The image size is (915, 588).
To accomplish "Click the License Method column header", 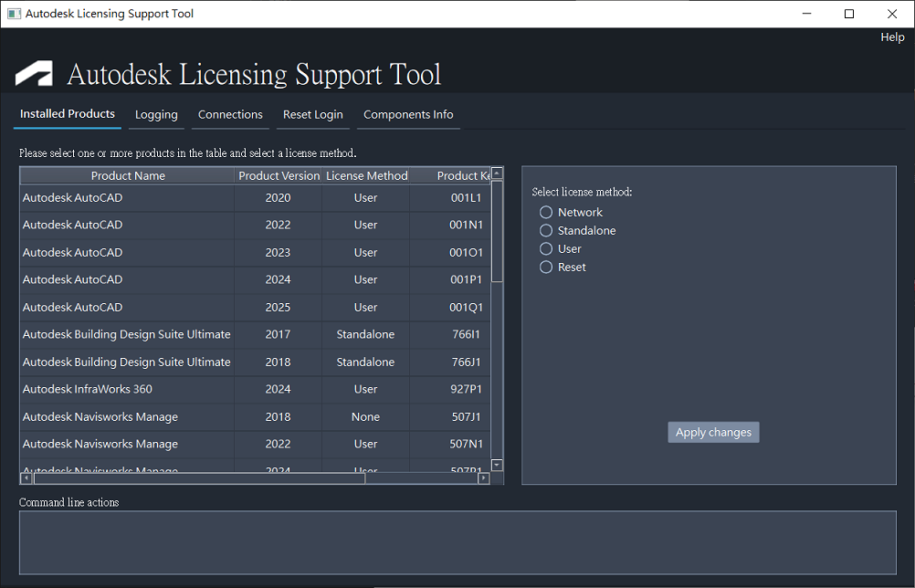I will pos(366,175).
